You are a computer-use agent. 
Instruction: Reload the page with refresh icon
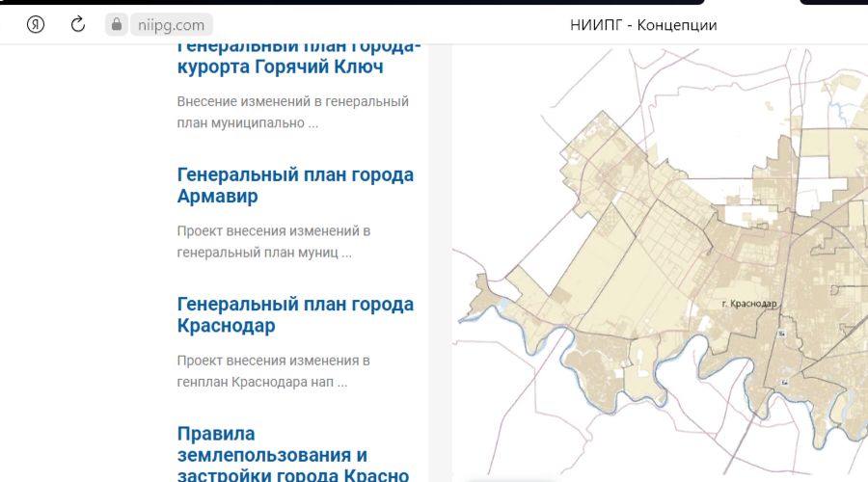[x=78, y=25]
